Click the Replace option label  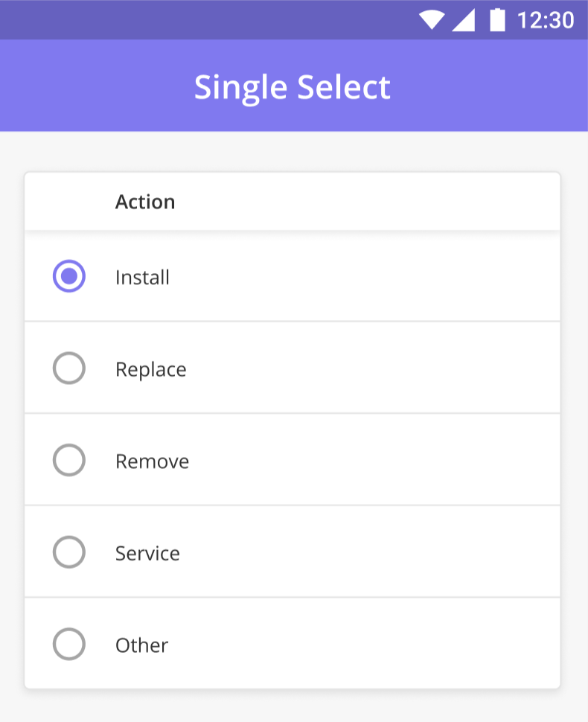[x=151, y=369]
